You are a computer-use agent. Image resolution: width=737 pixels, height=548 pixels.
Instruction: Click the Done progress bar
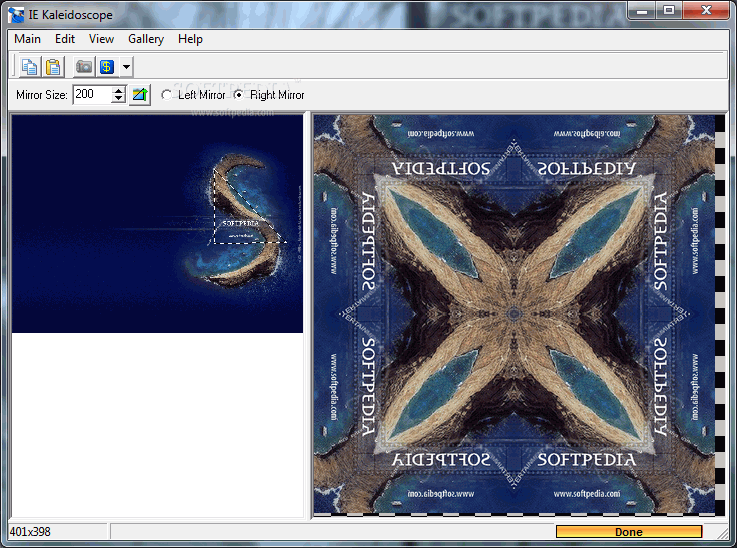[x=629, y=532]
